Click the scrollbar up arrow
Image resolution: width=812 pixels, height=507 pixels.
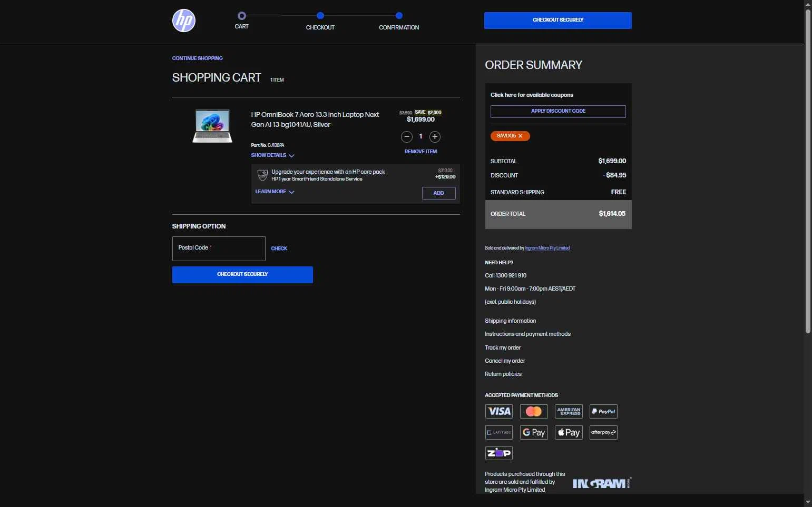click(808, 4)
